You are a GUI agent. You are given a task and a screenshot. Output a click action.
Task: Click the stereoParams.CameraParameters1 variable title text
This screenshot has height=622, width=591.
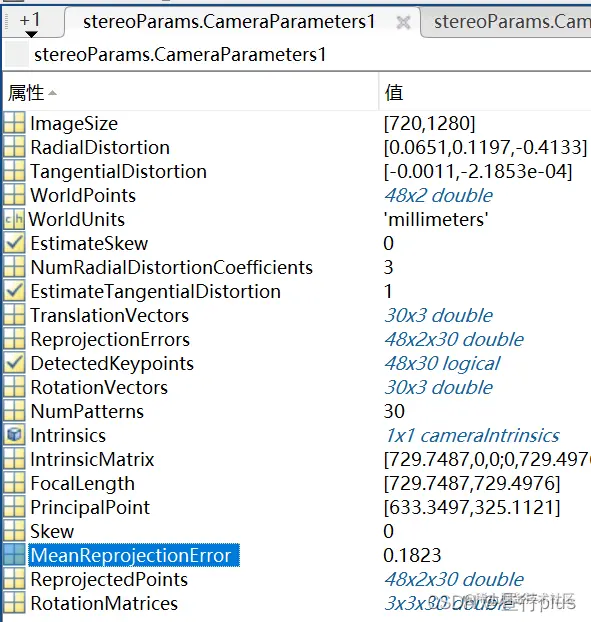click(180, 54)
